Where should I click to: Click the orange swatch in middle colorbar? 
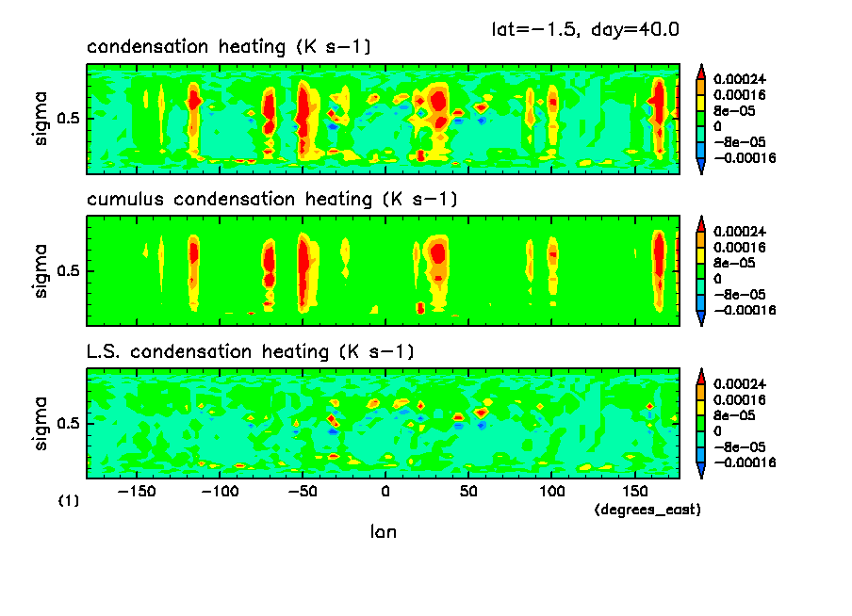[x=700, y=247]
